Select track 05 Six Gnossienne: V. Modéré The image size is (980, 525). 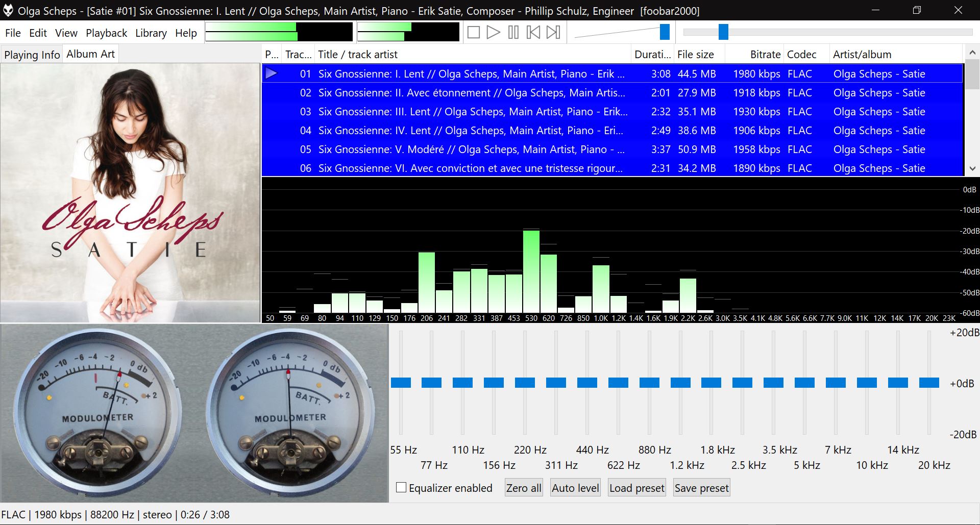(x=612, y=149)
